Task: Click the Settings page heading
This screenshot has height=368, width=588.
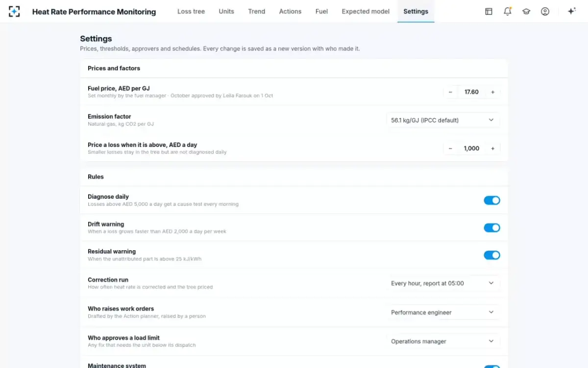Action: [96, 39]
